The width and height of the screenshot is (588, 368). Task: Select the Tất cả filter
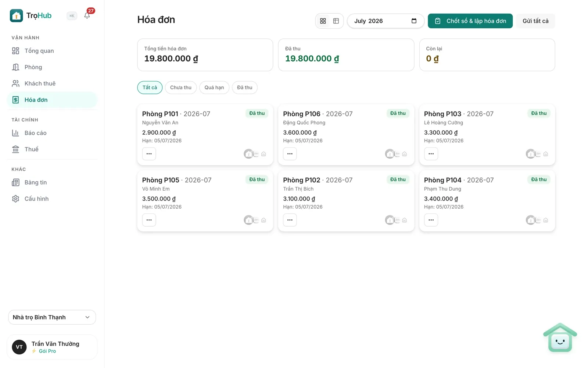coord(150,88)
